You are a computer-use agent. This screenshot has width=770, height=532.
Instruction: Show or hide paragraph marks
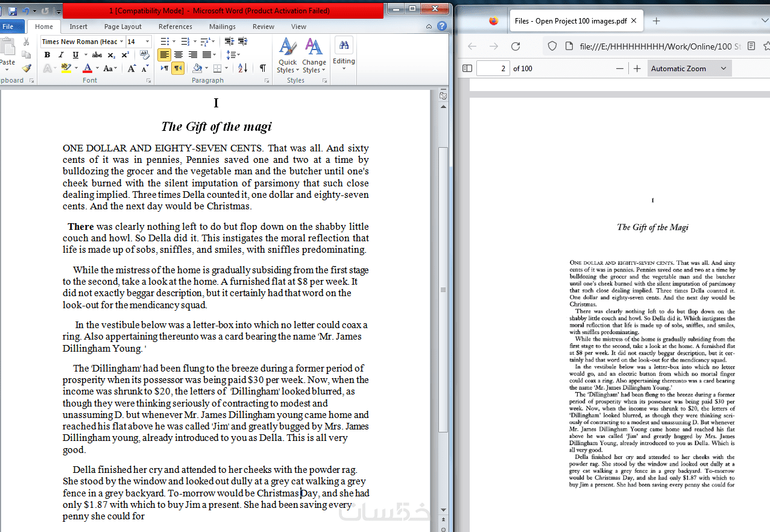[263, 68]
